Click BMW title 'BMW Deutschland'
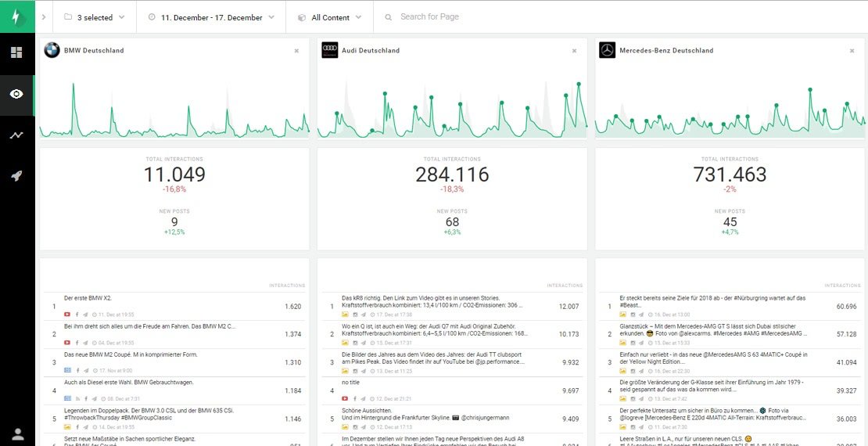The image size is (868, 446). [x=94, y=50]
